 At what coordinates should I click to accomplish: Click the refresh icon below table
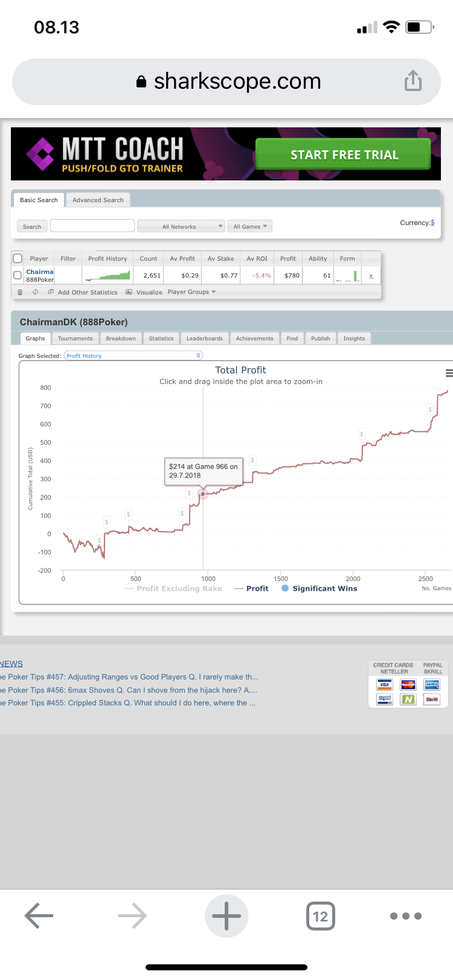(x=35, y=292)
